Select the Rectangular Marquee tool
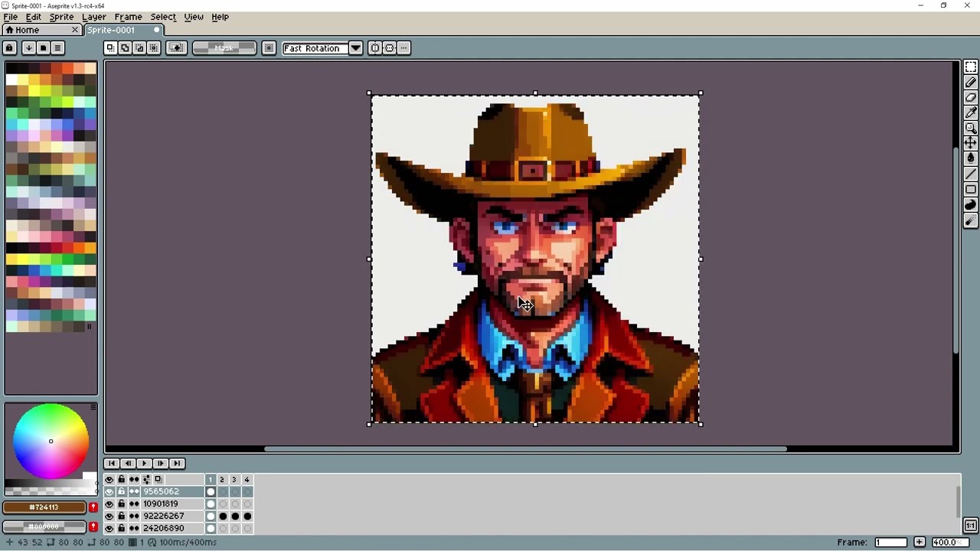The width and height of the screenshot is (980, 551). click(971, 67)
